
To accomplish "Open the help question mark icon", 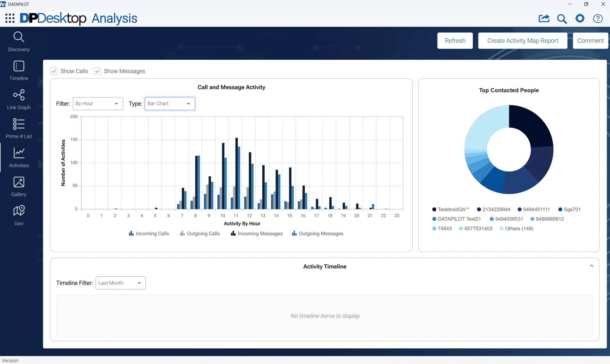I will point(598,19).
